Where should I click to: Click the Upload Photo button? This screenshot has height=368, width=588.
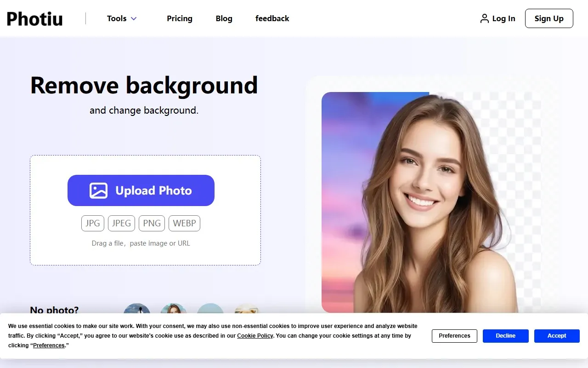(141, 190)
